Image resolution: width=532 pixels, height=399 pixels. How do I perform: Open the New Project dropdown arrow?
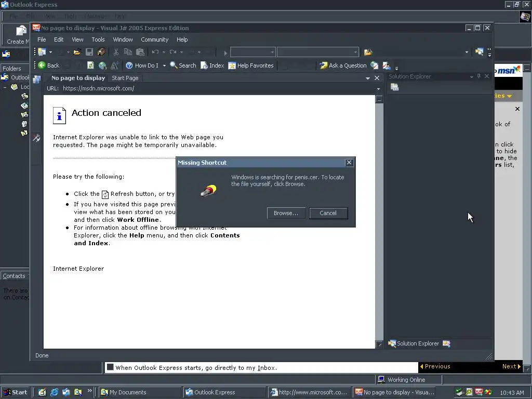(50, 52)
